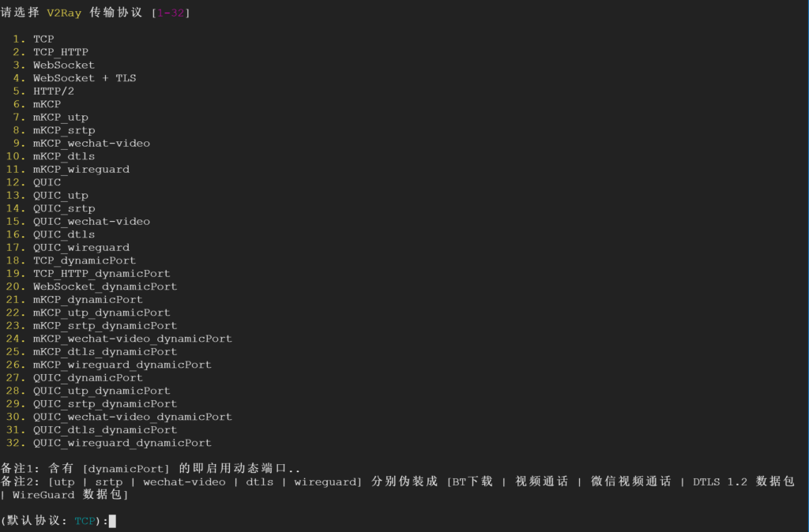This screenshot has width=809, height=532.
Task: Select the "12. QUIC" entry
Action: [33, 182]
